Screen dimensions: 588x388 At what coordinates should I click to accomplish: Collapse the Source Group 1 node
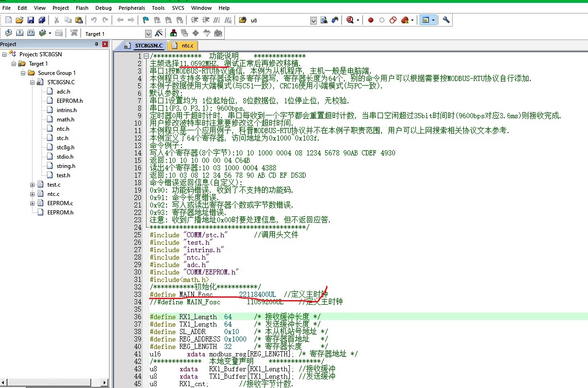coord(23,73)
